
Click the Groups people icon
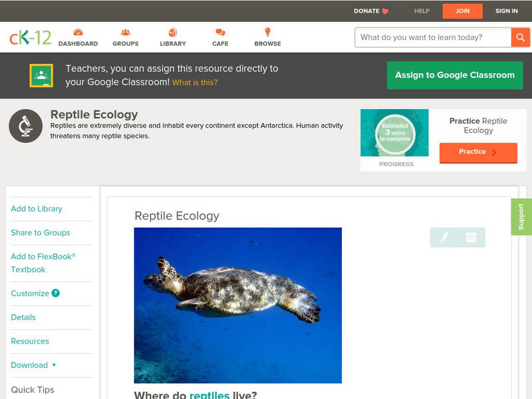pyautogui.click(x=125, y=31)
